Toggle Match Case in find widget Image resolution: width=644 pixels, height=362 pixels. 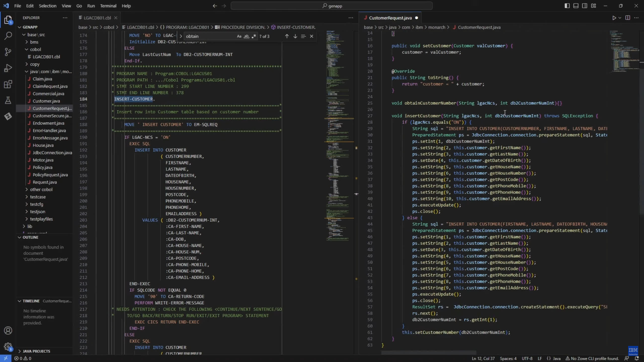[239, 36]
